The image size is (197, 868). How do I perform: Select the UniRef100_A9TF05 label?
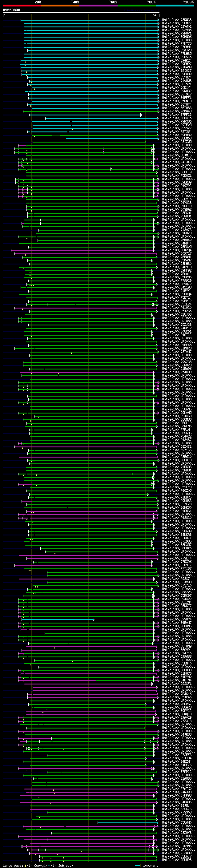click(177, 125)
